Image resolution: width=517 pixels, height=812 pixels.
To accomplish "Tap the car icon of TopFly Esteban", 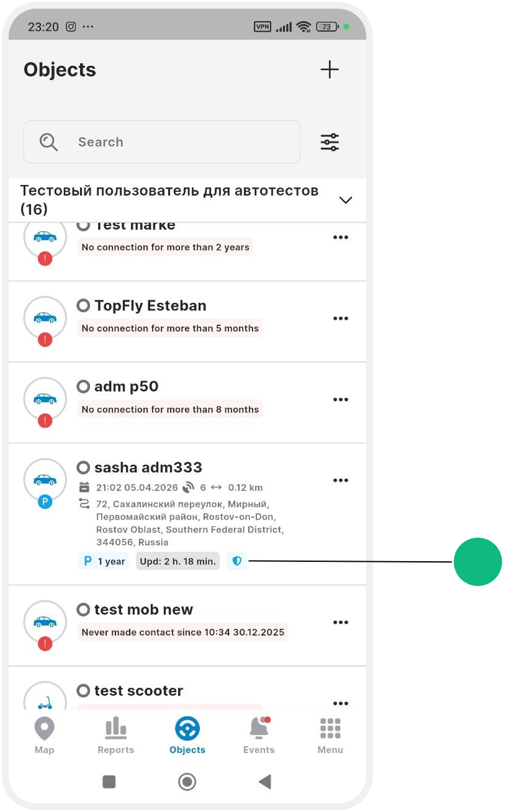I will click(45, 318).
